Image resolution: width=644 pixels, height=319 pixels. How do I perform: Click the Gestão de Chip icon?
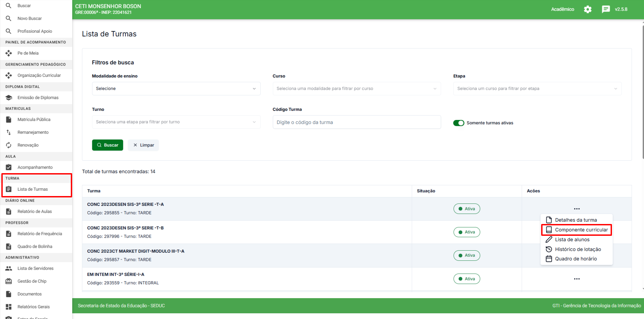[x=9, y=281]
